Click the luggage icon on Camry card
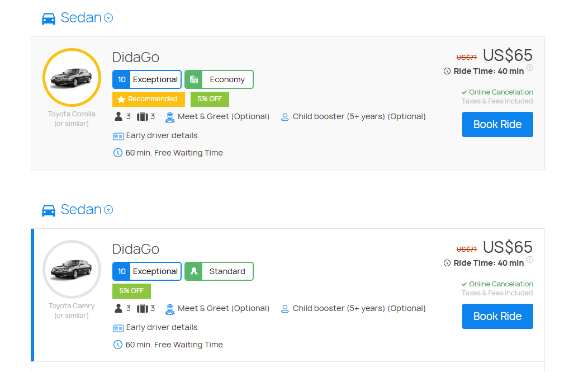Screen dimensions: 588x372 click(143, 309)
